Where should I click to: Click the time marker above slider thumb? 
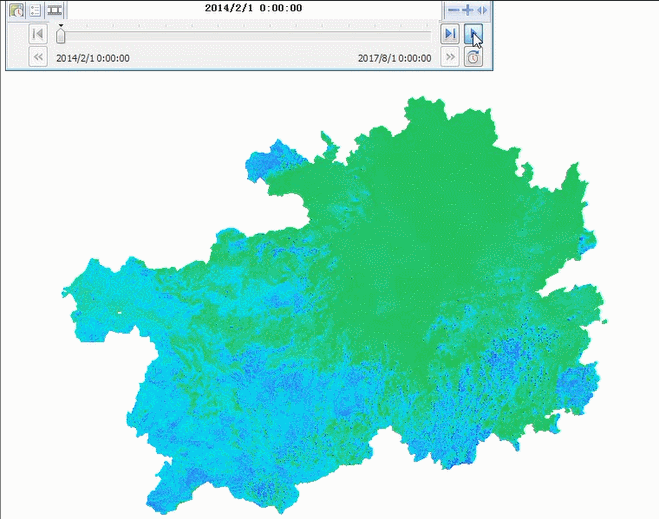61,26
